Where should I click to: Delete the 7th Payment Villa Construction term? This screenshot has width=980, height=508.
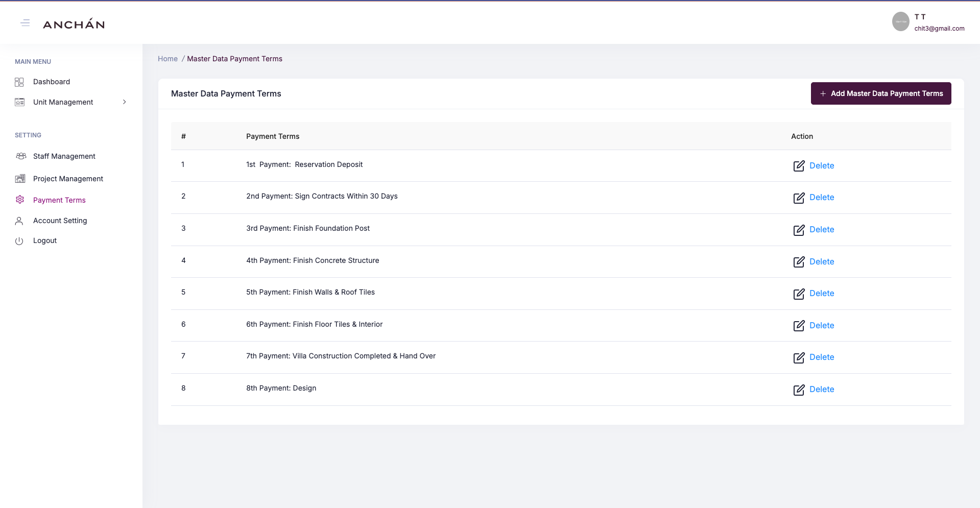coord(822,357)
